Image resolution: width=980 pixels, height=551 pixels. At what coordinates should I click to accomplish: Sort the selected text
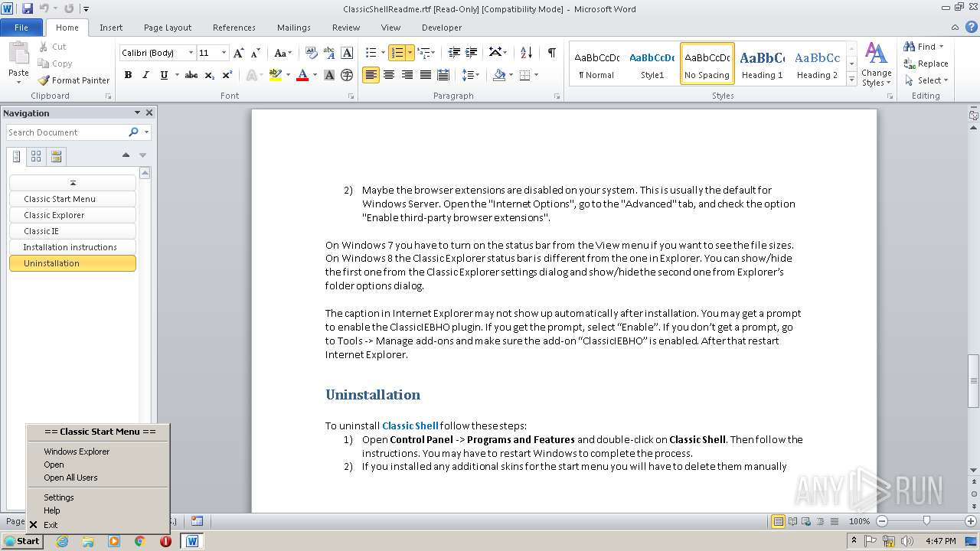click(x=526, y=53)
